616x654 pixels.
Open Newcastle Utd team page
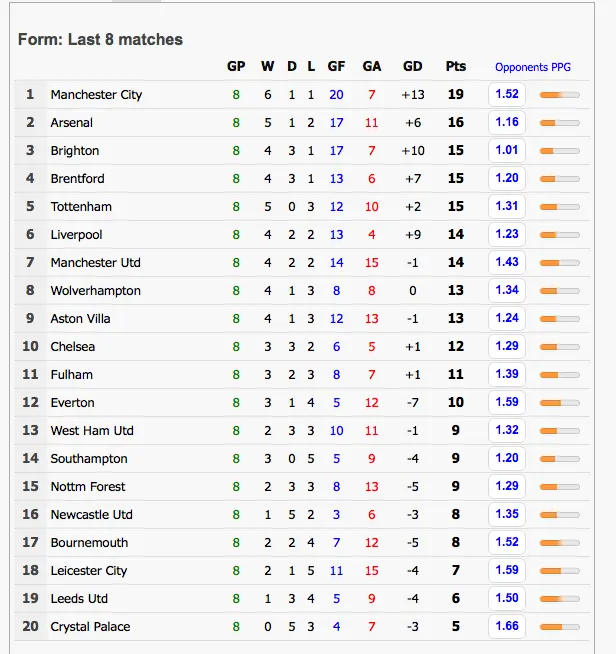coord(92,515)
